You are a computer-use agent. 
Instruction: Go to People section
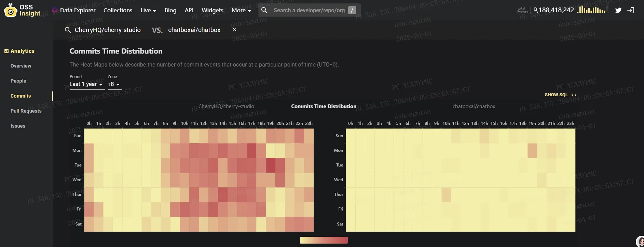18,81
